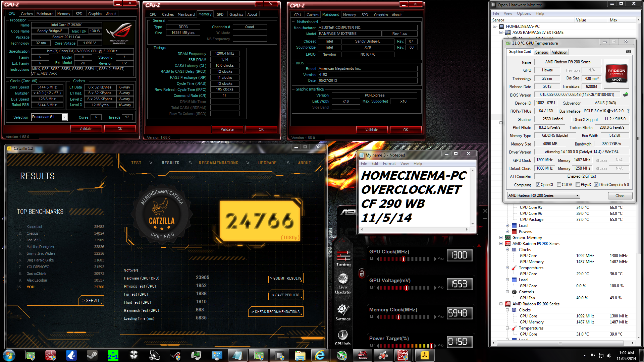Click the left arrow on GPU Clock slider

378,259
